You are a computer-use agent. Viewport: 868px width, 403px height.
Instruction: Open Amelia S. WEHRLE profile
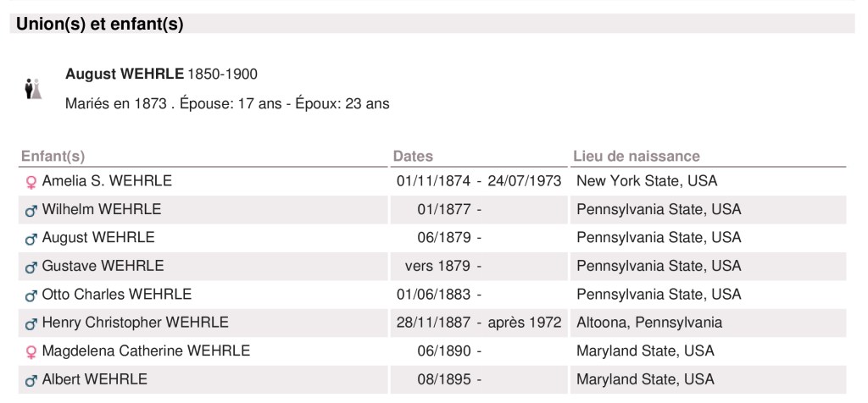[x=107, y=181]
